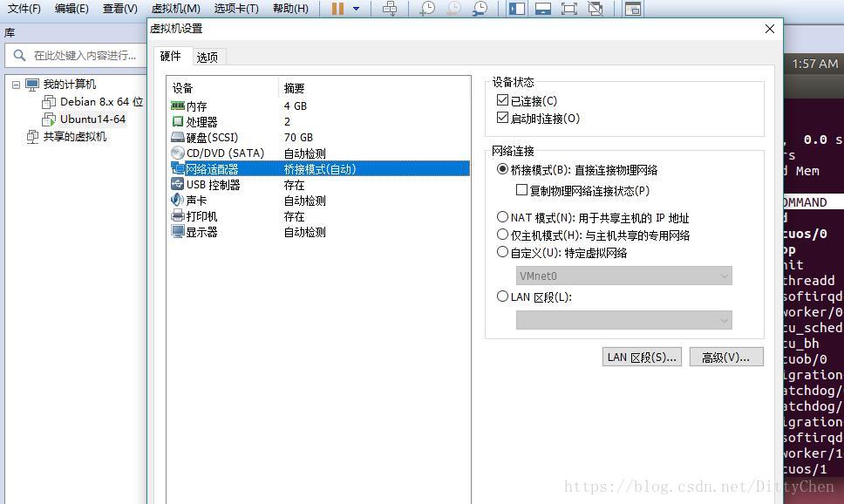Open the 编辑(E) menu
This screenshot has height=504, width=844.
tap(71, 9)
